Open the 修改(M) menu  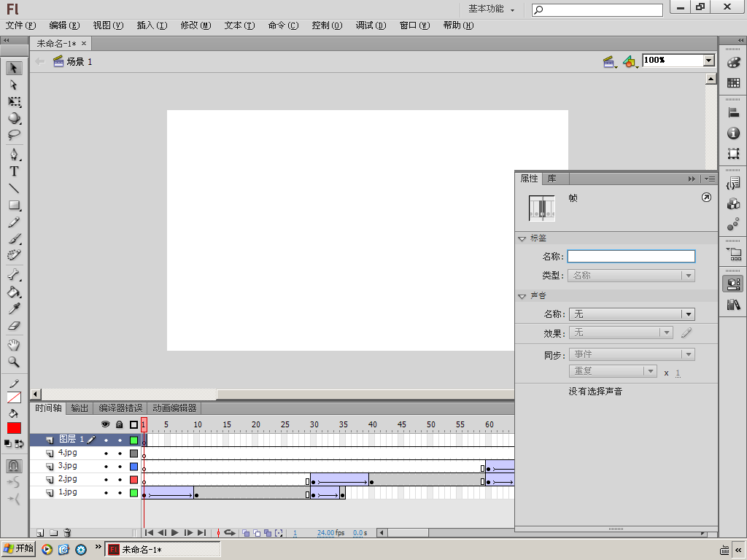196,26
